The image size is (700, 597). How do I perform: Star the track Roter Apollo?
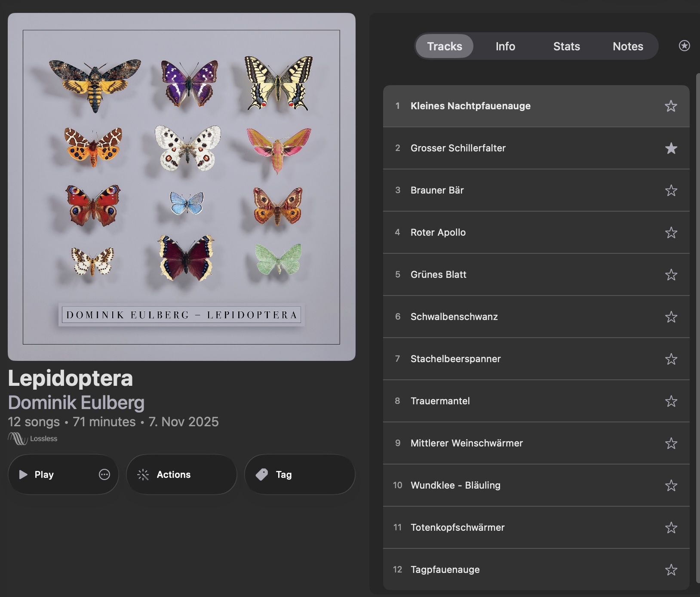tap(671, 233)
